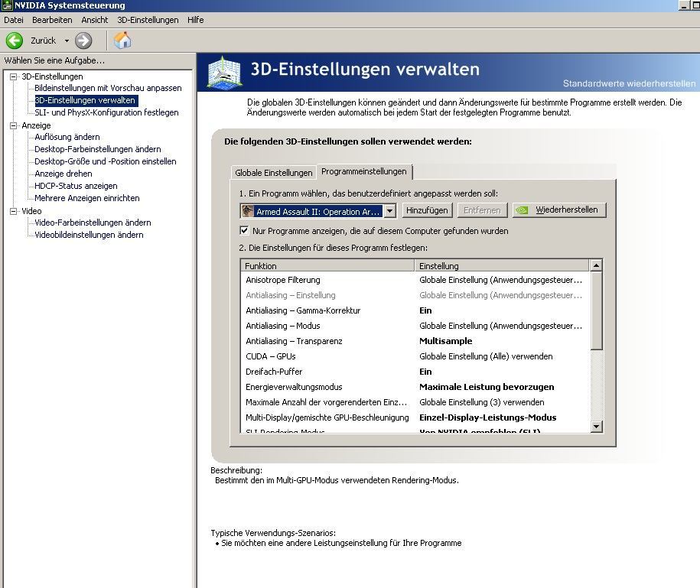Click the settings list scroll up arrow
The width and height of the screenshot is (700, 588).
596,265
